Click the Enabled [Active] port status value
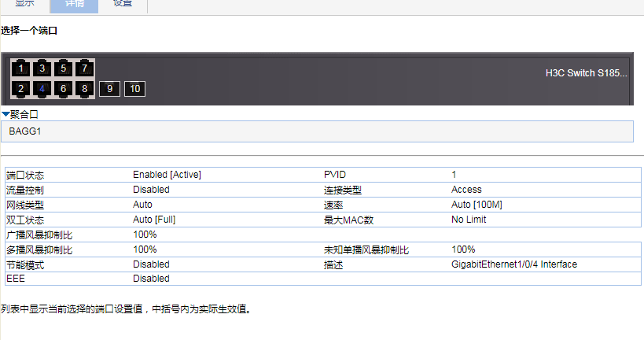Image resolution: width=644 pixels, height=340 pixels. 167,175
